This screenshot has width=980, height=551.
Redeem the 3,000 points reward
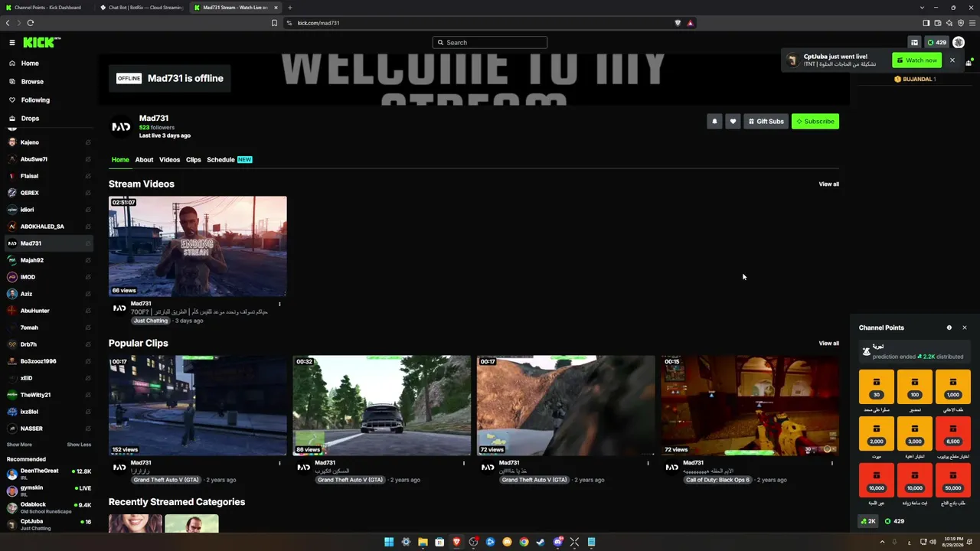tap(915, 433)
